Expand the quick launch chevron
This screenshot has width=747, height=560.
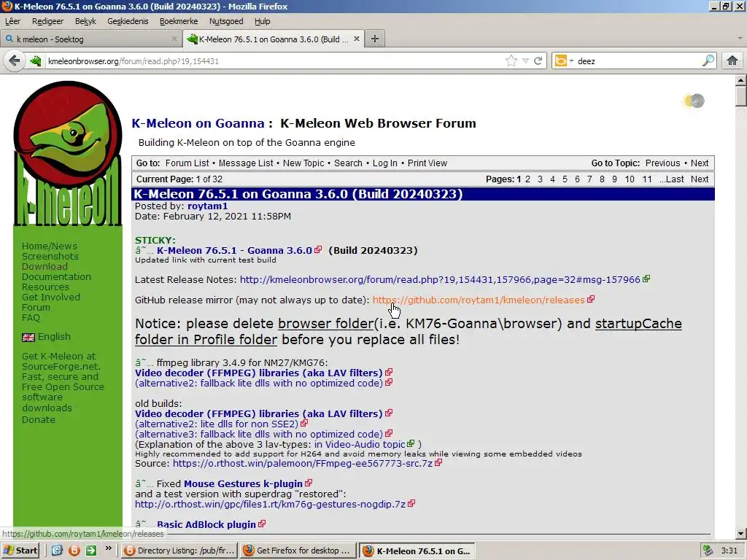tap(109, 548)
